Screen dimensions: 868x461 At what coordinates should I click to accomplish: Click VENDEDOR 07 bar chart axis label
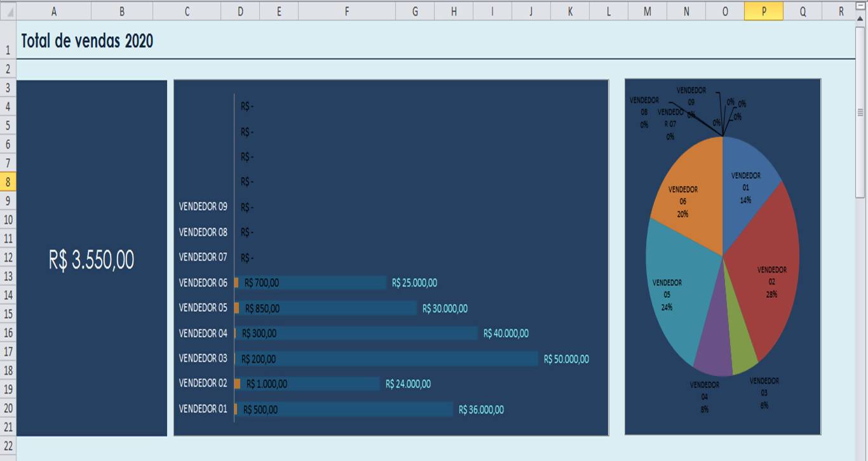point(203,257)
